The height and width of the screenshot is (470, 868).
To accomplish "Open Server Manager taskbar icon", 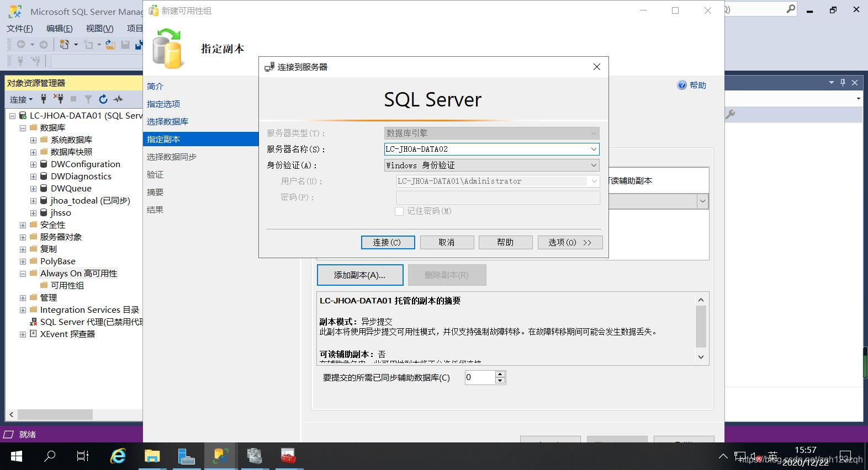I will click(186, 456).
